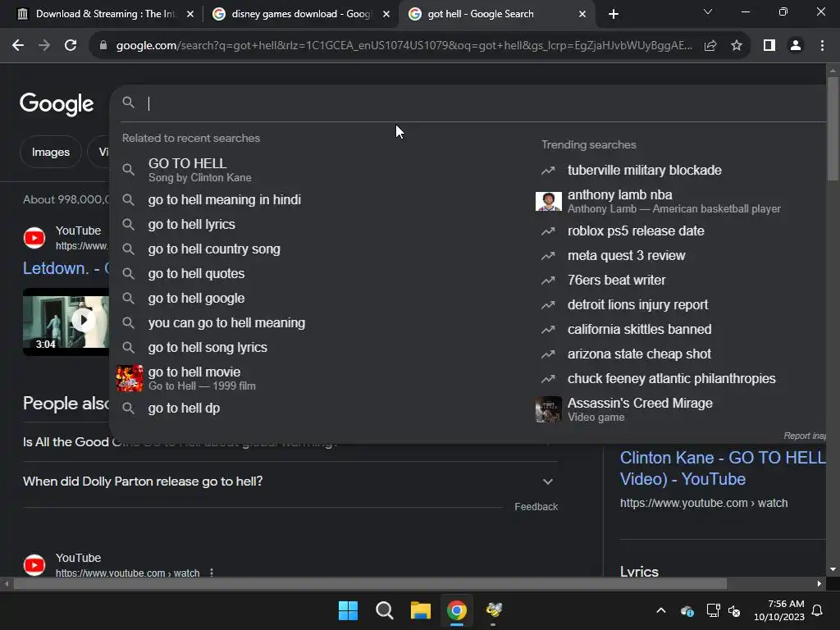840x630 pixels.
Task: Go back using the browser back arrow
Action: click(x=18, y=46)
